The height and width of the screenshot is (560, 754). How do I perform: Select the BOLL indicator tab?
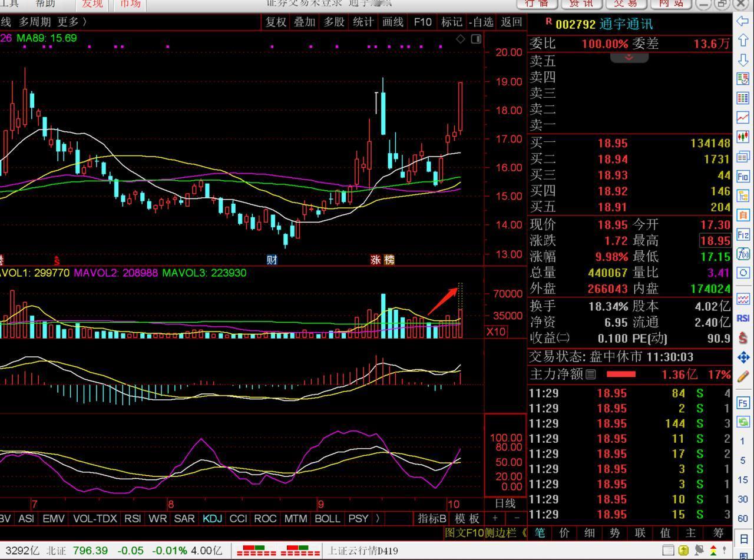pyautogui.click(x=327, y=519)
